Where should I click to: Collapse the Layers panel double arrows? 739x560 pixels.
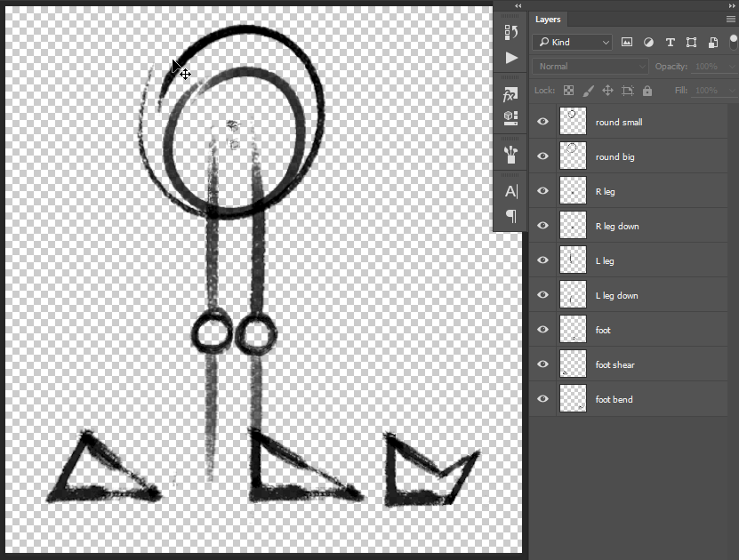[732, 5]
